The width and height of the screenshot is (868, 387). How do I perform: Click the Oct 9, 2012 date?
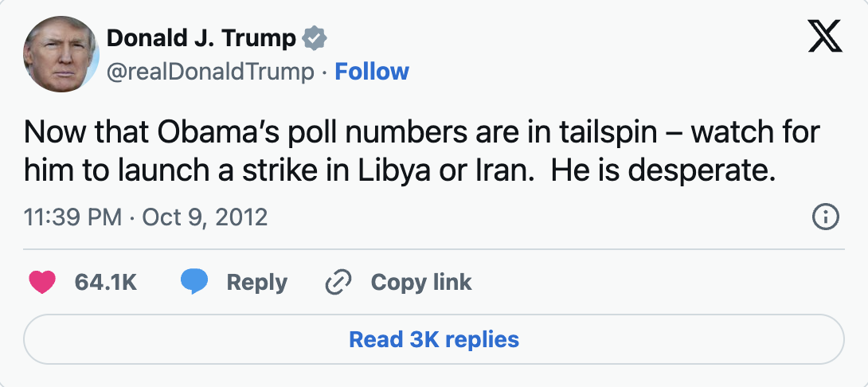point(205,217)
